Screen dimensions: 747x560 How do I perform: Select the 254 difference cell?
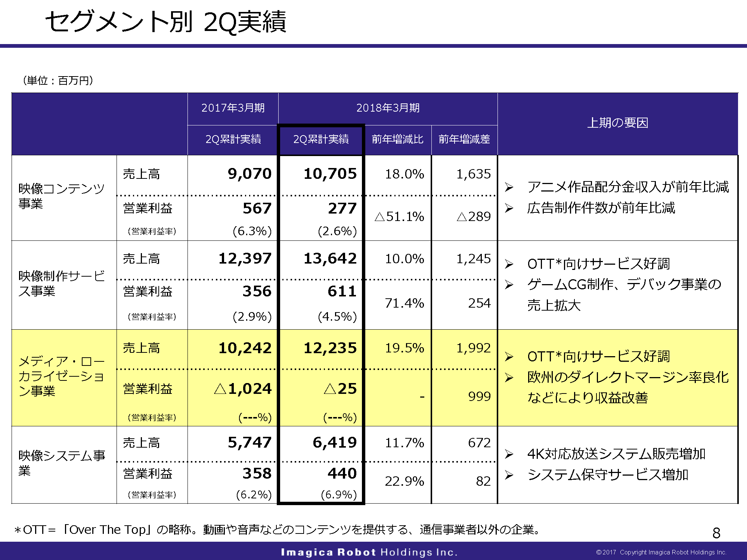coord(480,303)
